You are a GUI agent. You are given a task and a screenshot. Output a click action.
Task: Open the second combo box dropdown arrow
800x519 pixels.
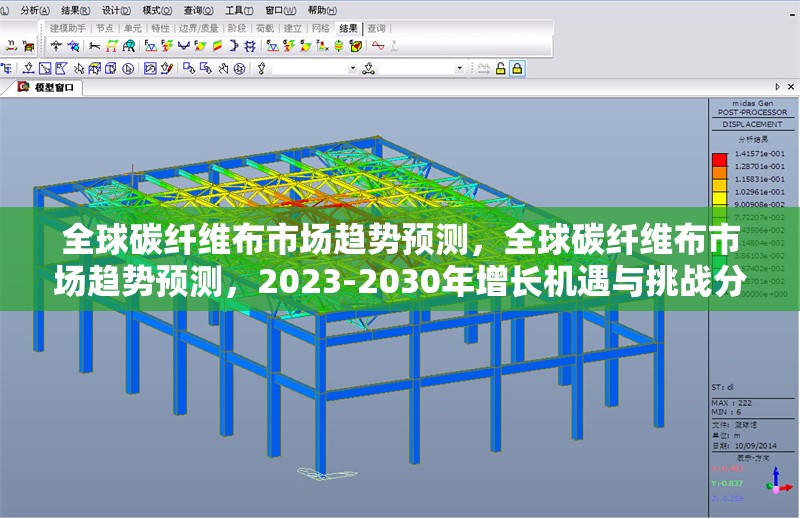point(460,68)
